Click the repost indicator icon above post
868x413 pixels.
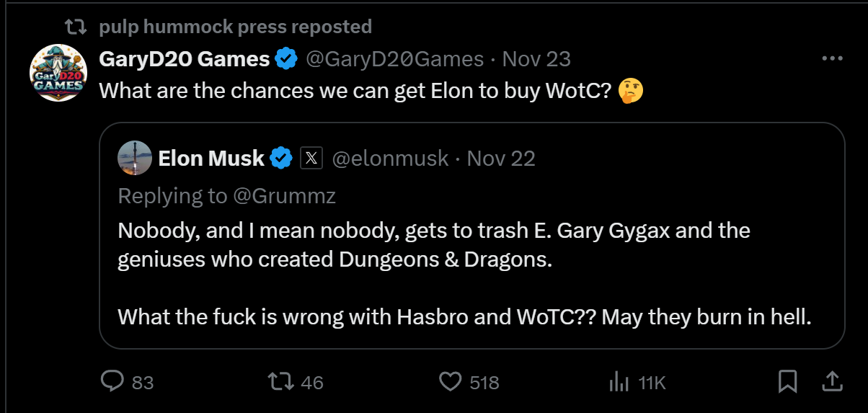click(75, 27)
